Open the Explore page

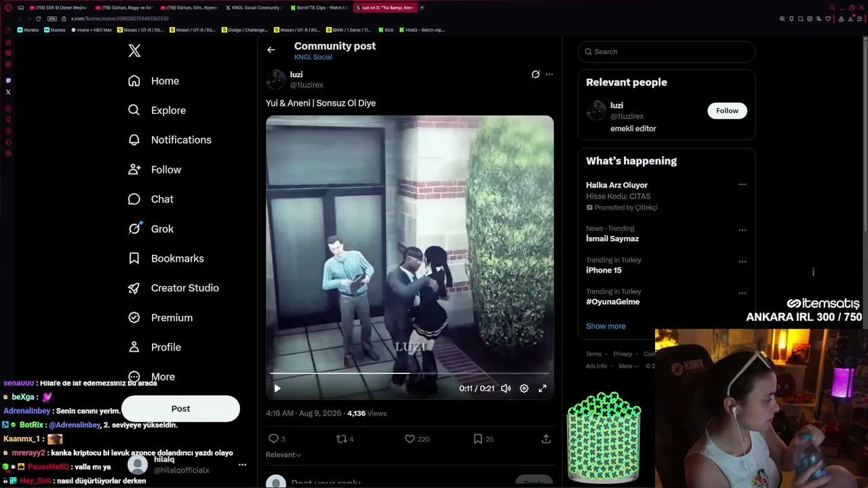coord(157,110)
